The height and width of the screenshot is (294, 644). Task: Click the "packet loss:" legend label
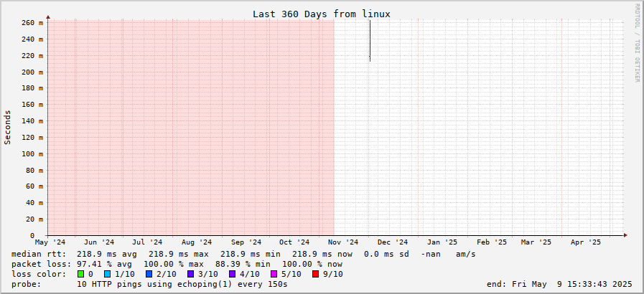pyautogui.click(x=41, y=264)
